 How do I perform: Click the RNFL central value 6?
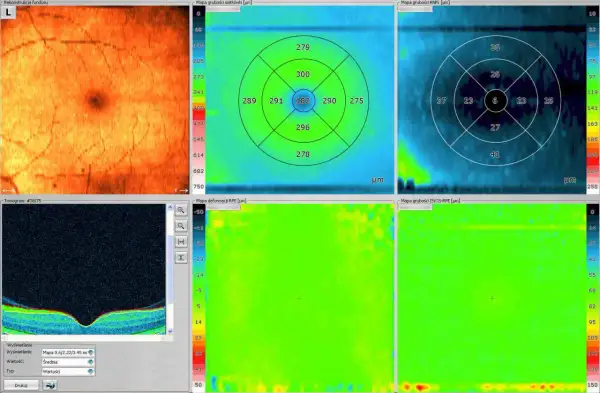(x=495, y=101)
